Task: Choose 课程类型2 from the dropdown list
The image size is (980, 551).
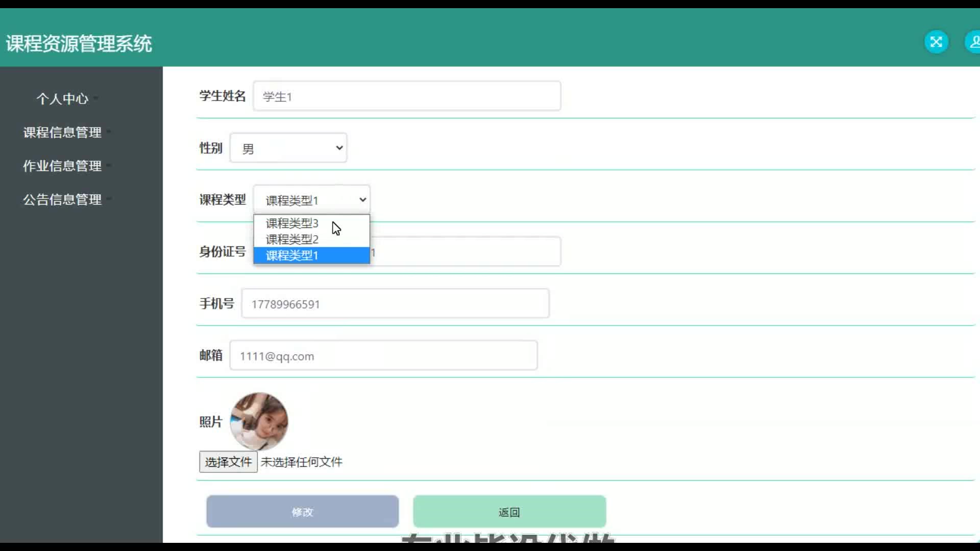Action: point(311,239)
